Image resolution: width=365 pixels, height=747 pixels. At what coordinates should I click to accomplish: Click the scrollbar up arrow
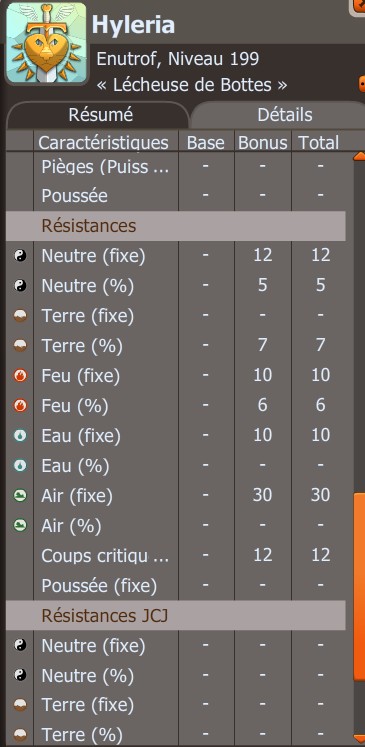[x=359, y=155]
